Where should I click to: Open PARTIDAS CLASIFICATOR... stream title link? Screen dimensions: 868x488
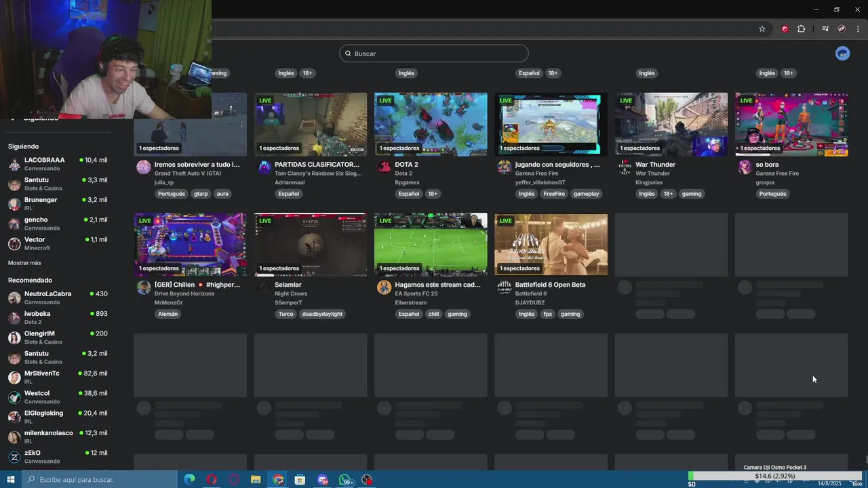(317, 165)
